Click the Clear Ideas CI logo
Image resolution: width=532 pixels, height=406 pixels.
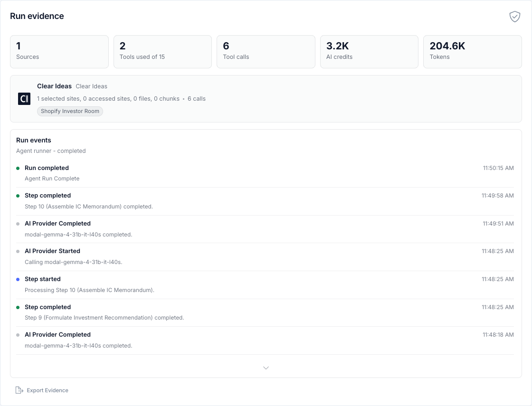(24, 99)
